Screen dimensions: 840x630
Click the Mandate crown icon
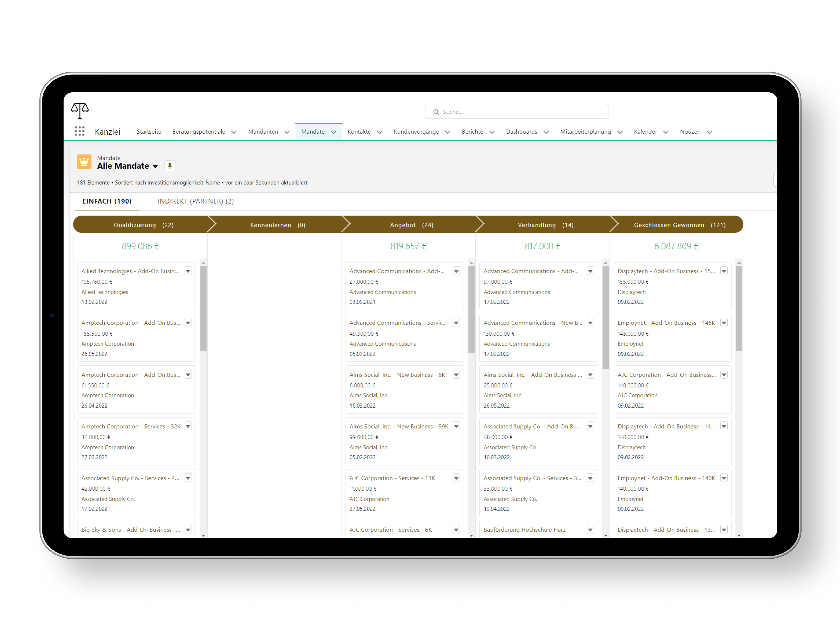tap(84, 162)
